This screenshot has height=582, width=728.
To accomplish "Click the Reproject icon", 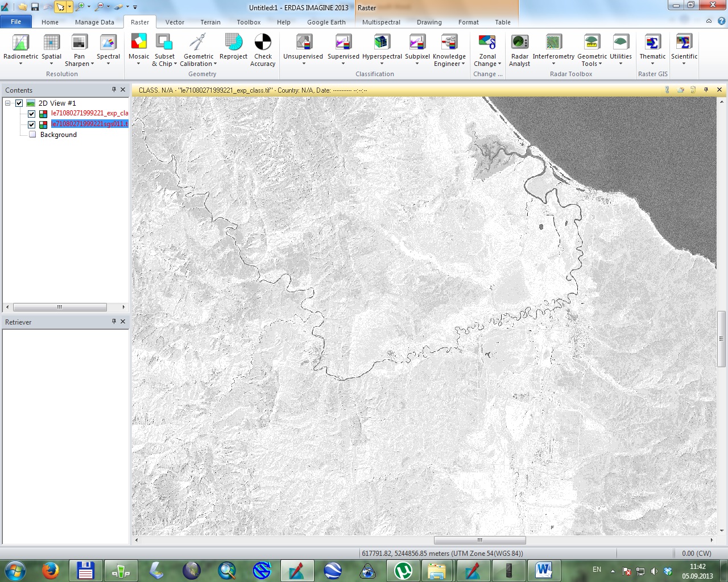I will [233, 43].
